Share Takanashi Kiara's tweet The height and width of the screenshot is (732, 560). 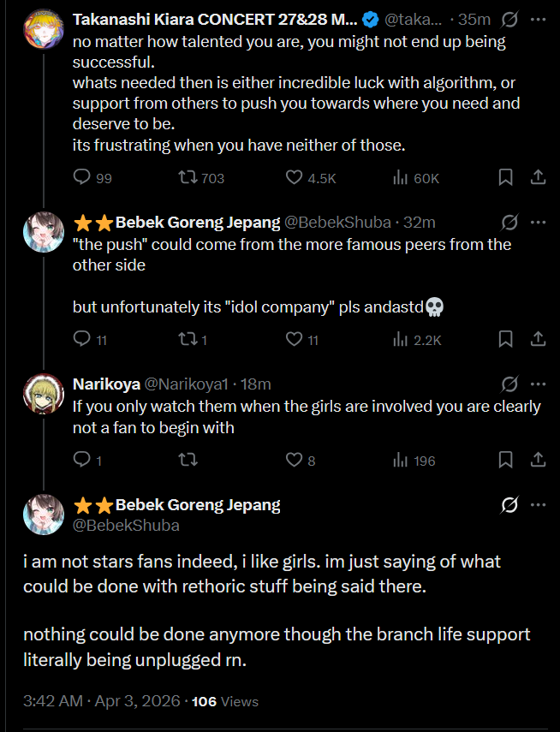point(539,177)
